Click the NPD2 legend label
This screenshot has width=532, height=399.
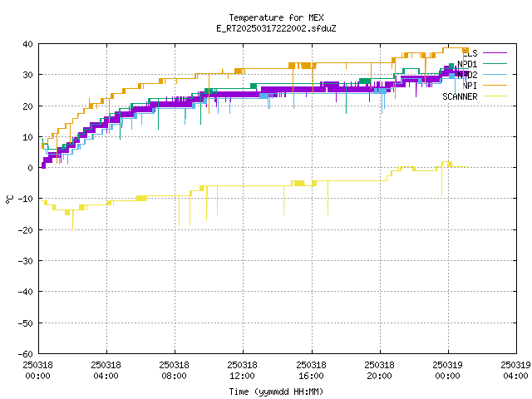click(x=467, y=75)
